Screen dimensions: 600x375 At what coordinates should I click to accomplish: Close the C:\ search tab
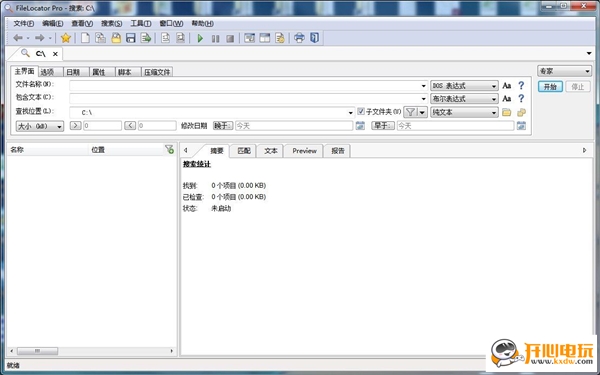click(55, 54)
